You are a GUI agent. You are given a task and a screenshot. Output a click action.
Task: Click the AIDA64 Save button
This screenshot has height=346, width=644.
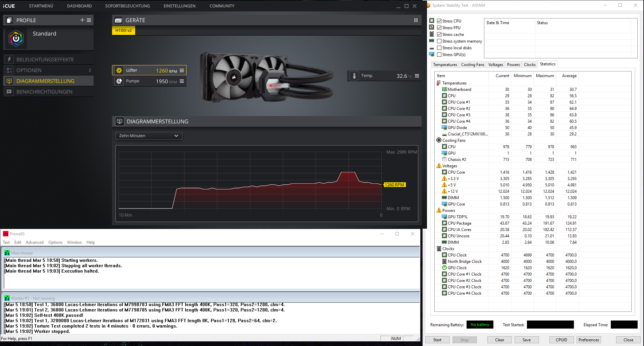[x=527, y=340]
